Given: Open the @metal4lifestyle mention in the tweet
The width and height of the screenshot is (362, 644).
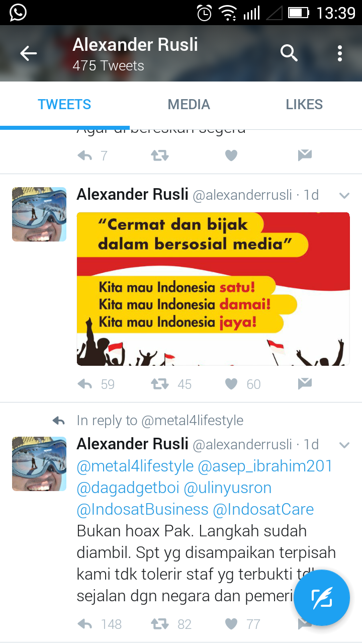Looking at the screenshot, I should [135, 466].
